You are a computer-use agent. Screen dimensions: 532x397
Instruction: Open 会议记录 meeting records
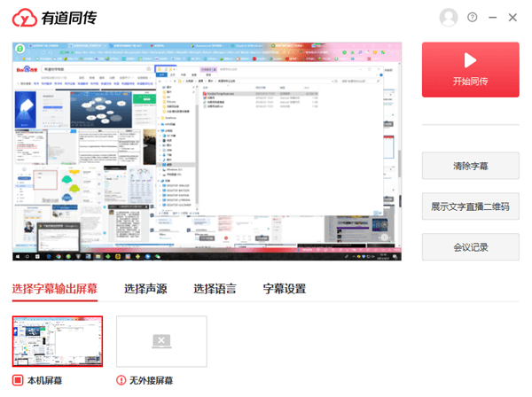[471, 247]
